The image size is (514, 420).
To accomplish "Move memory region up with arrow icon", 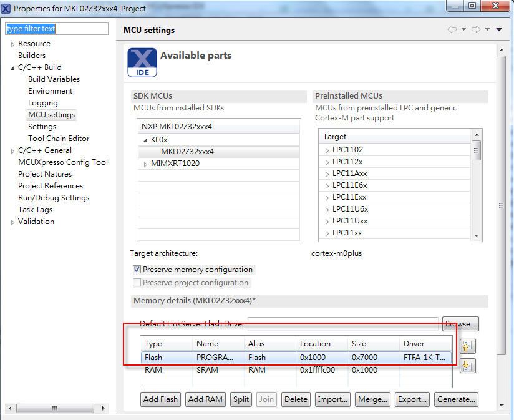I will [x=467, y=346].
